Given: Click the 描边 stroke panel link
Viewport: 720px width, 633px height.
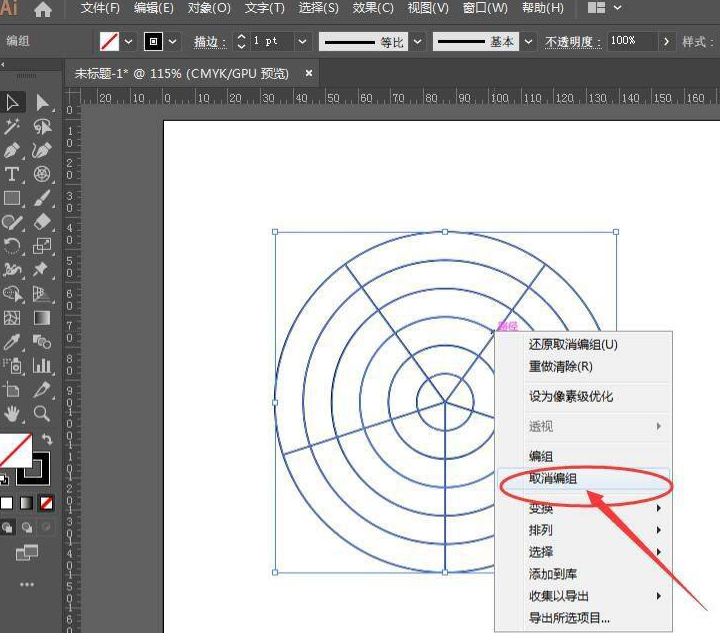Looking at the screenshot, I should [209, 42].
